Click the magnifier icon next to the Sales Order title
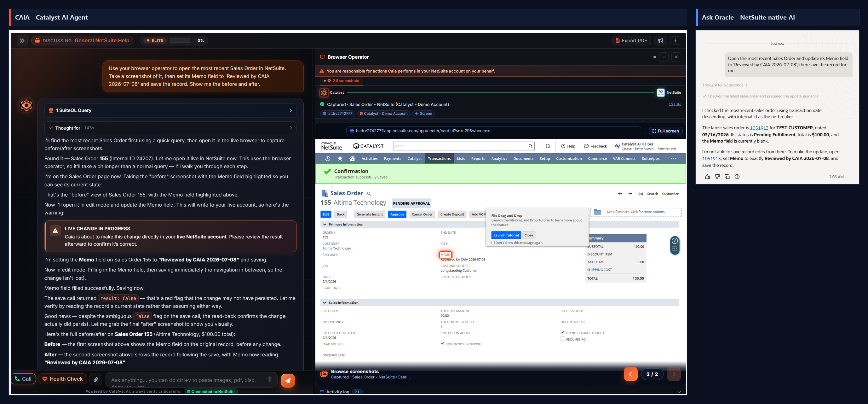Image resolution: width=868 pixels, height=404 pixels. [369, 194]
